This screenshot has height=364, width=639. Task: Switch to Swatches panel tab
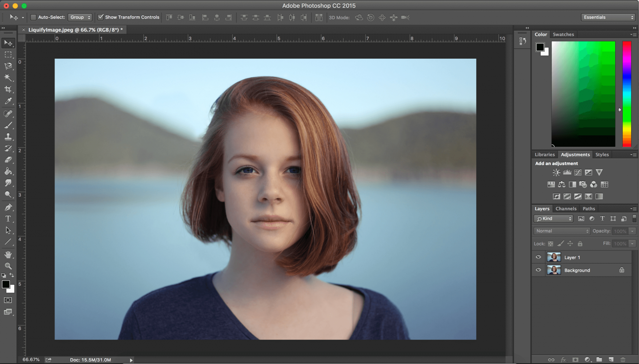point(564,34)
